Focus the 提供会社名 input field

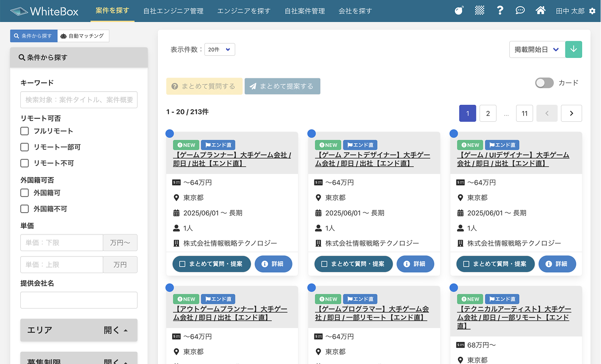pos(79,300)
